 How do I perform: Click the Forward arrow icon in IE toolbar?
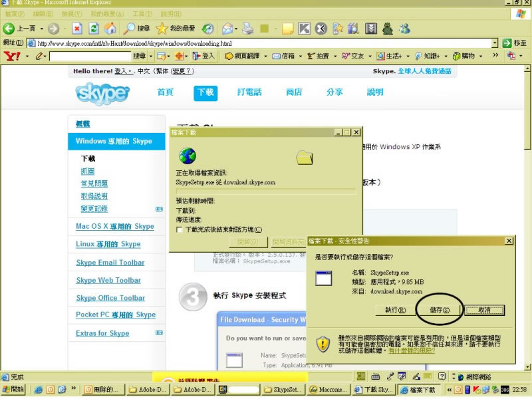53,29
